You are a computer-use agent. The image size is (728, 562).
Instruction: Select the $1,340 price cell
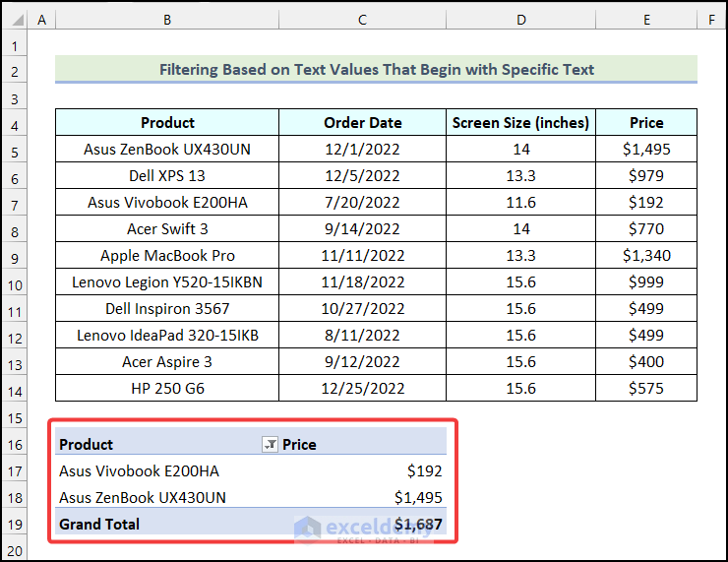(x=646, y=256)
